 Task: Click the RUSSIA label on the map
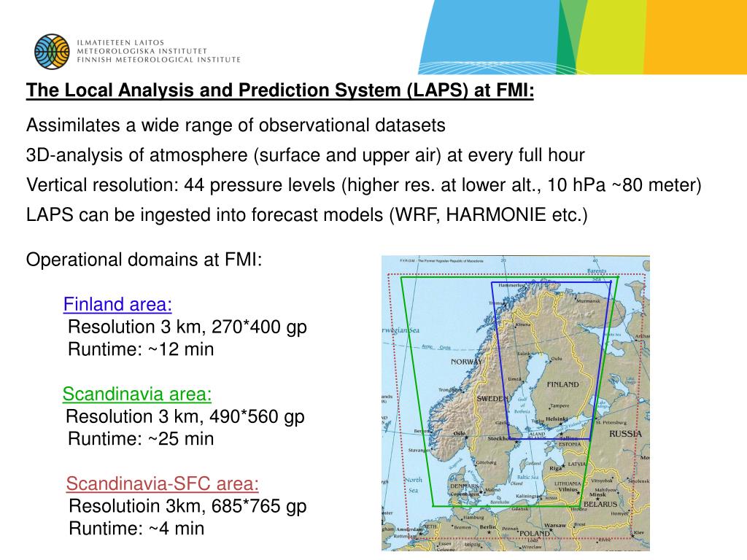(625, 434)
